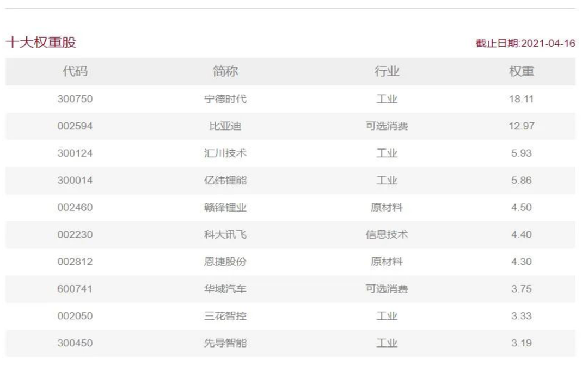Click 可选消费 in the 华域汽车 row
This screenshot has width=588, height=372.
click(387, 289)
